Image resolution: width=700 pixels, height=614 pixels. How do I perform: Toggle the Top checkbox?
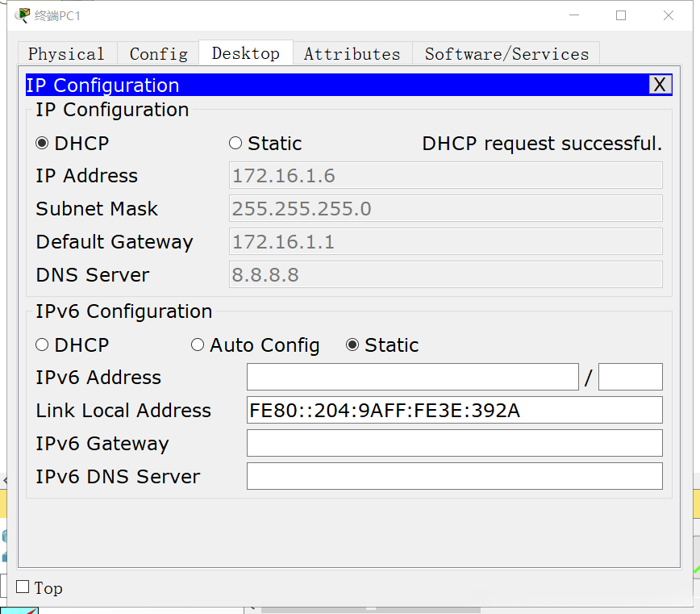click(x=23, y=587)
